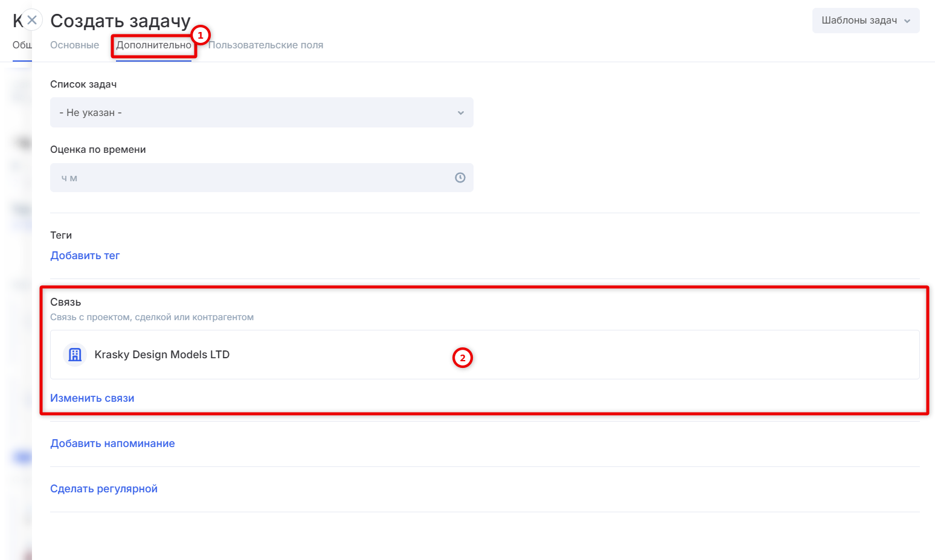Switch to the Основные tab

tap(74, 45)
